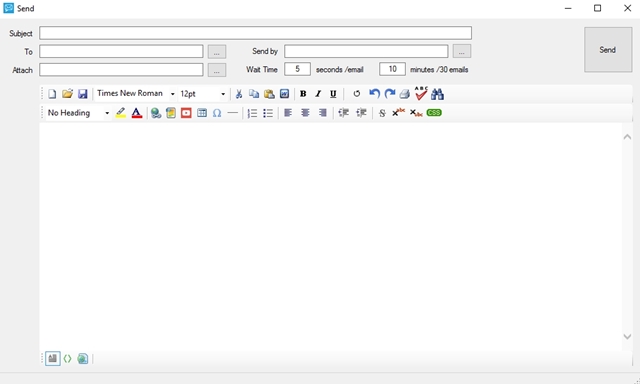Paste from Word icon

coord(284,94)
